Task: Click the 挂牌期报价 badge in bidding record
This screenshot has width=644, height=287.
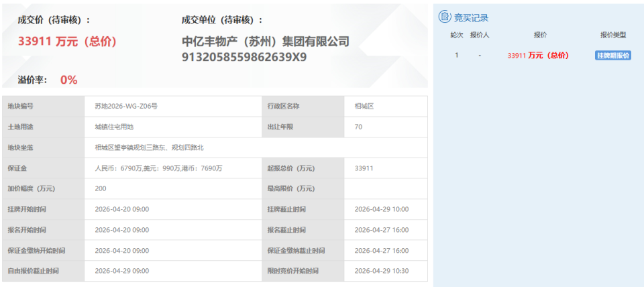Action: tap(612, 56)
